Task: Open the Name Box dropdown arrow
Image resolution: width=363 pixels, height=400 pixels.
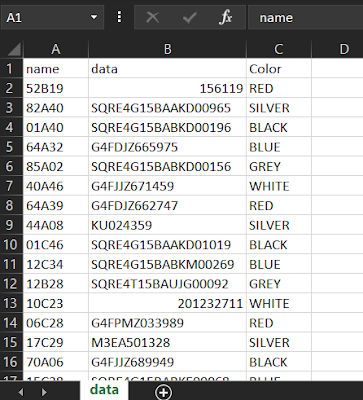Action: tap(94, 17)
